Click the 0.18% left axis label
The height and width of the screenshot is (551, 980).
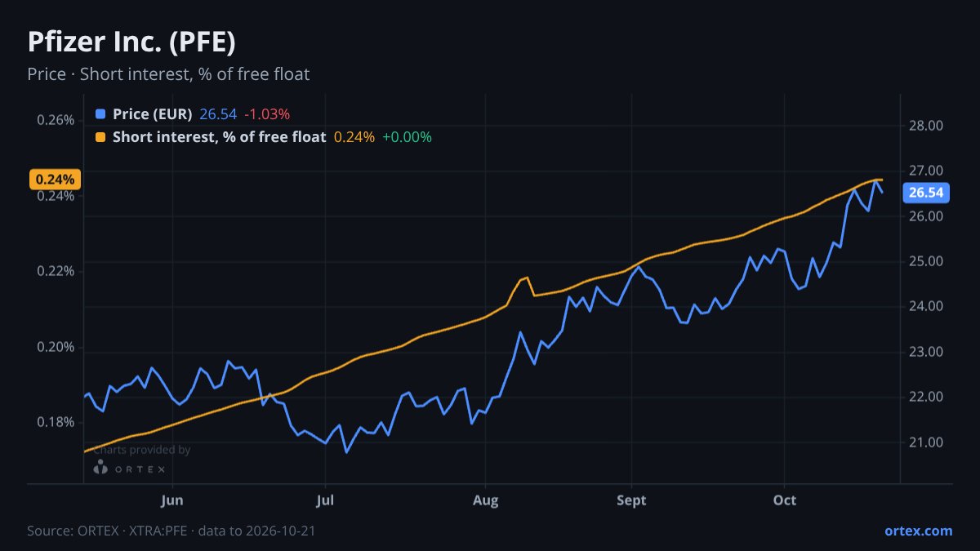(x=56, y=422)
